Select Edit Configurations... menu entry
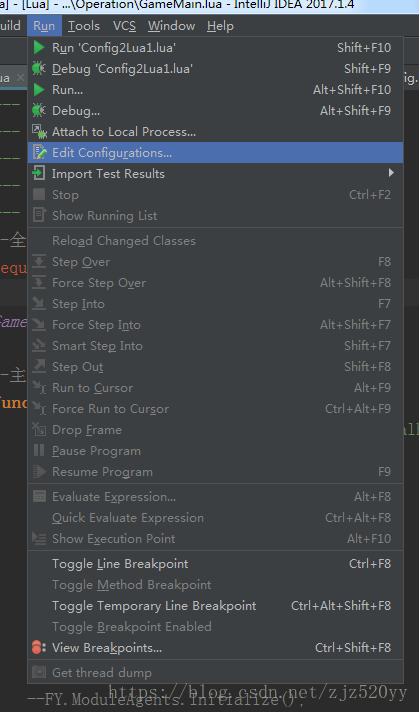The width and height of the screenshot is (419, 712). click(x=216, y=153)
